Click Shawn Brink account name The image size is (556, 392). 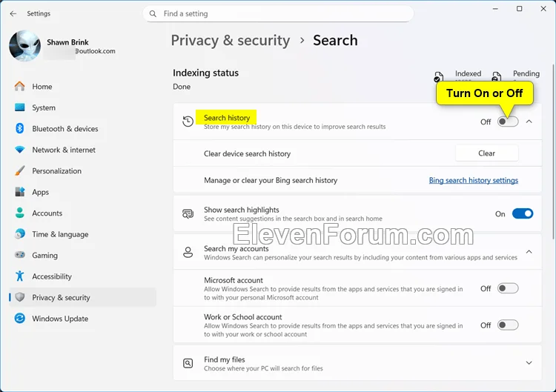67,42
